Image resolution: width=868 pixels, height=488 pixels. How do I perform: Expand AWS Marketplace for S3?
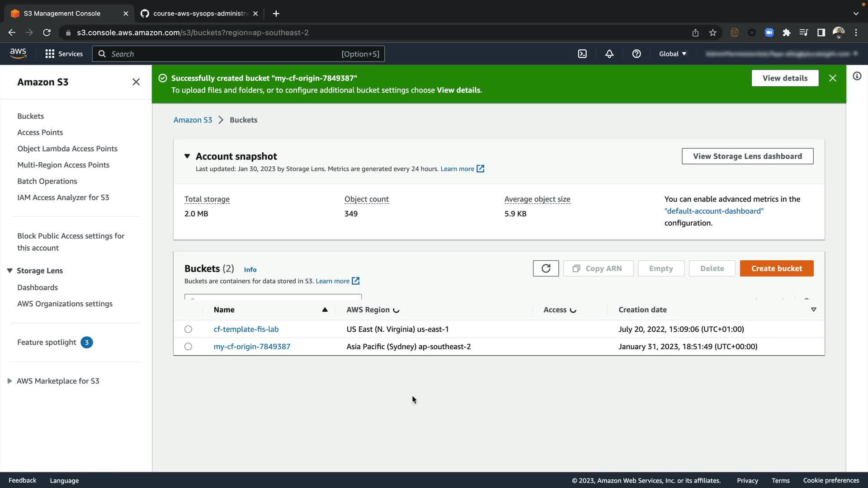click(x=9, y=381)
